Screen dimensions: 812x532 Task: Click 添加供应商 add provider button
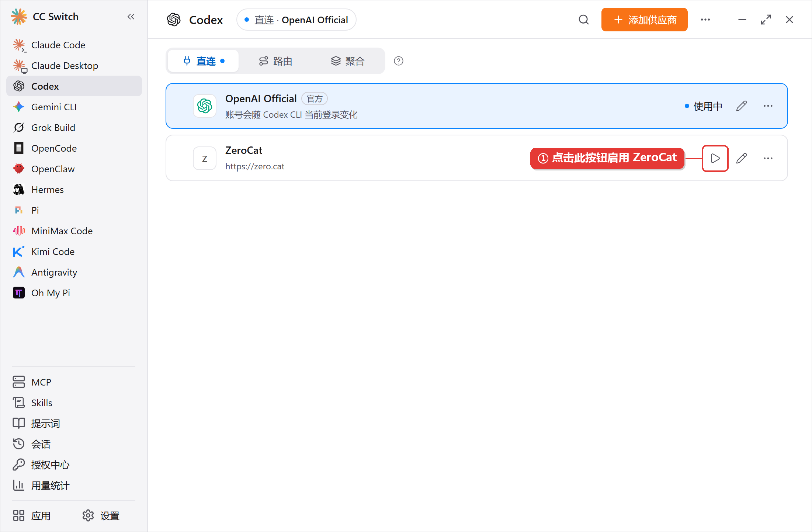[x=644, y=20]
